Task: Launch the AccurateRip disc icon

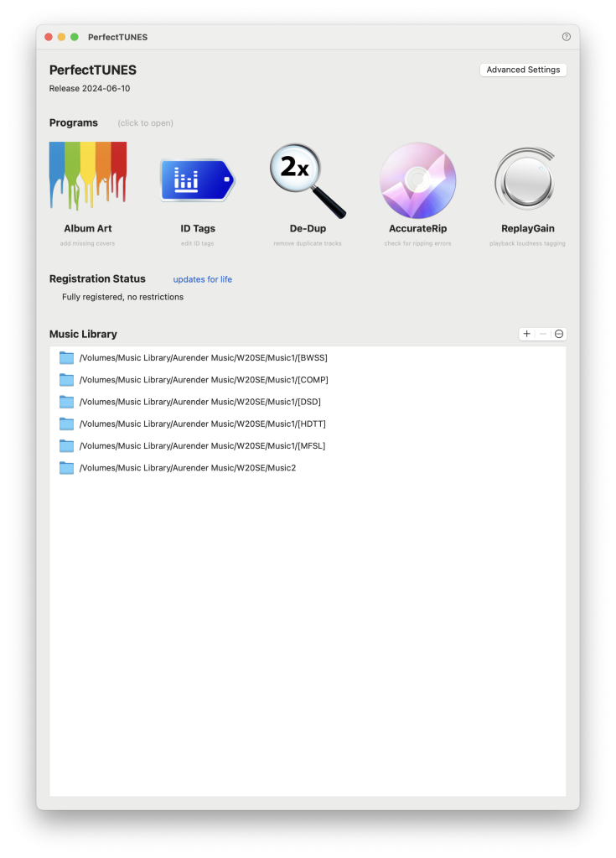Action: pos(417,180)
